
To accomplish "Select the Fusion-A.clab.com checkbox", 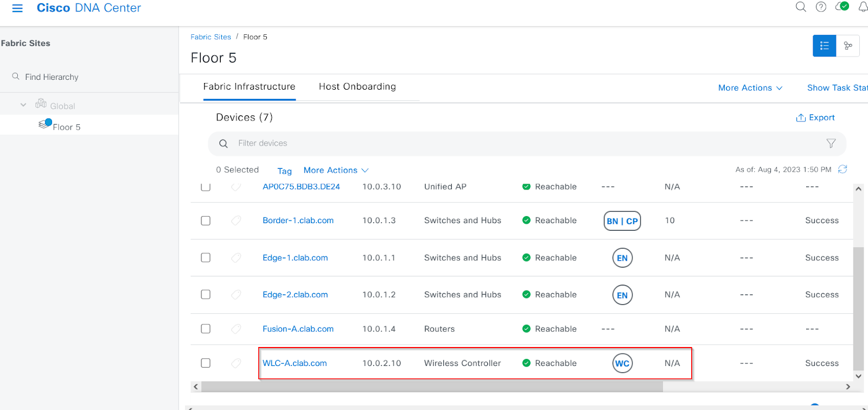I will point(206,329).
